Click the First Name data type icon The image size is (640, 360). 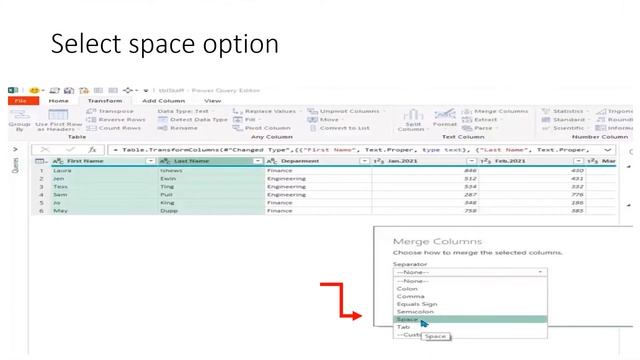[x=58, y=161]
